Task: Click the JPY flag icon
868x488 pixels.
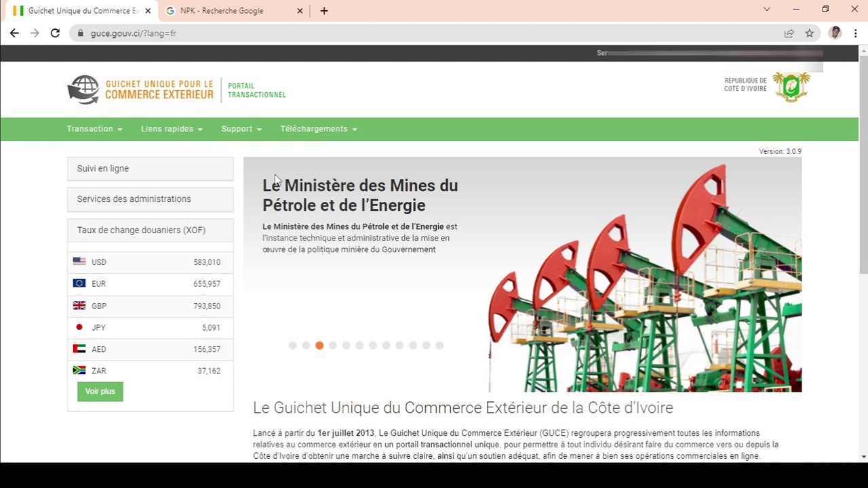Action: [79, 327]
